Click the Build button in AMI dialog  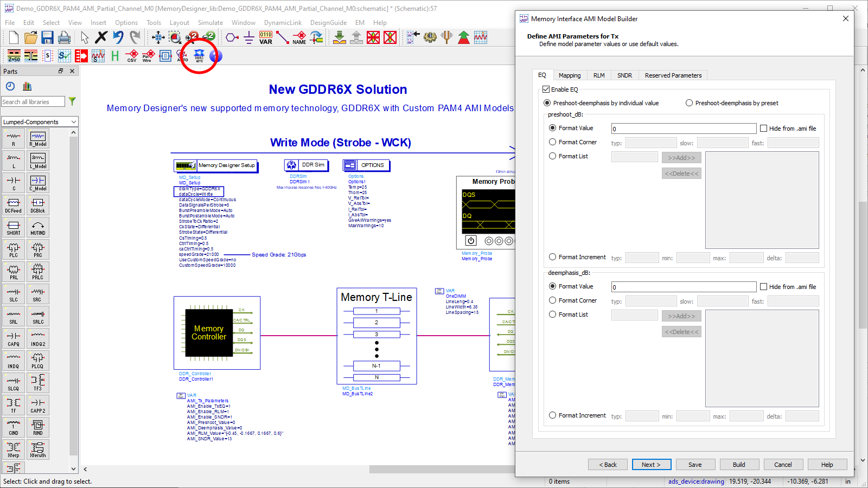tap(739, 464)
